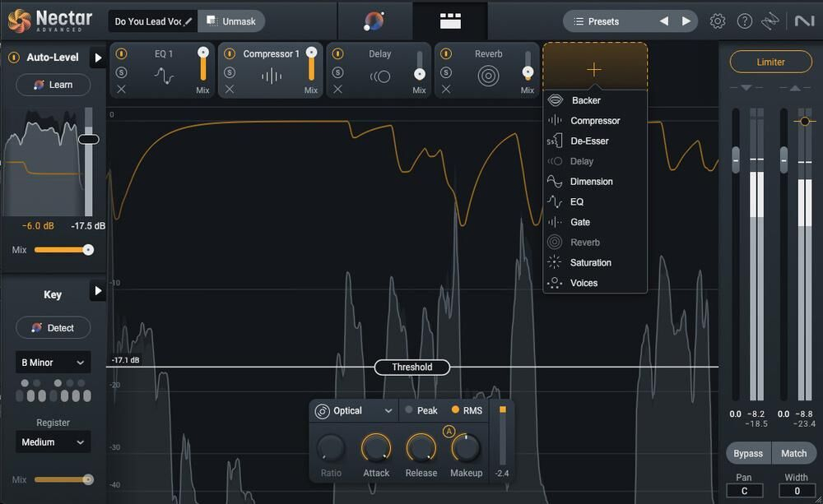This screenshot has width=823, height=504.
Task: Open the settings gear icon
Action: 718,21
